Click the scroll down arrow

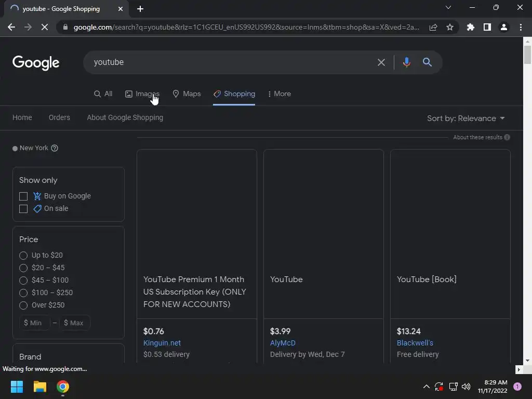(527, 361)
